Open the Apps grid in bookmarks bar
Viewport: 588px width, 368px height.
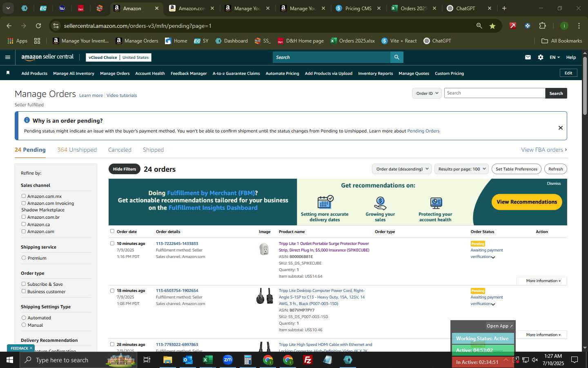17,41
